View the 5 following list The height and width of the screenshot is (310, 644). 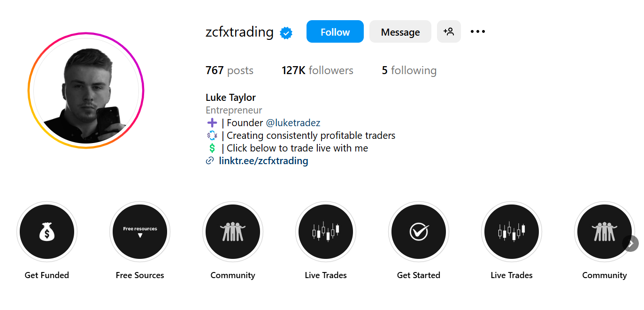408,70
